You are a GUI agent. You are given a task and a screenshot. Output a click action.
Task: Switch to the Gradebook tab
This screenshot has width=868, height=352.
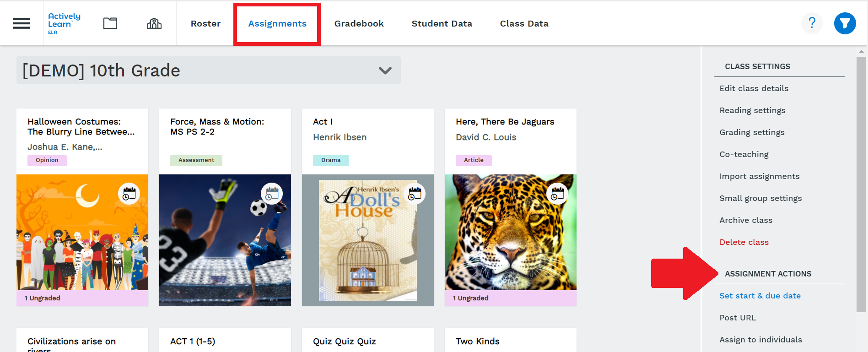coord(359,24)
